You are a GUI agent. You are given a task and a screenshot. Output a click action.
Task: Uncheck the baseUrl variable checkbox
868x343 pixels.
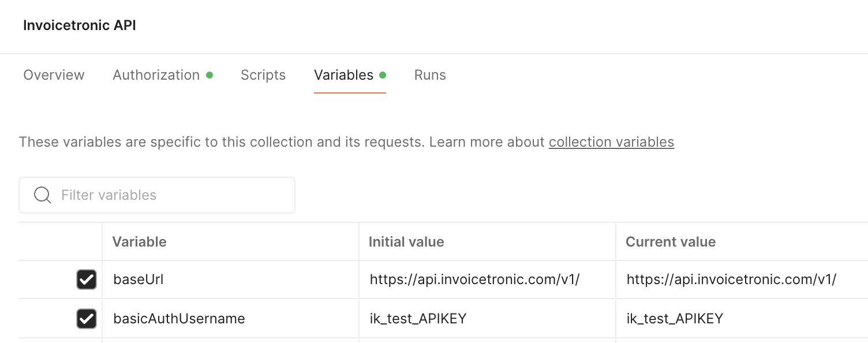87,280
